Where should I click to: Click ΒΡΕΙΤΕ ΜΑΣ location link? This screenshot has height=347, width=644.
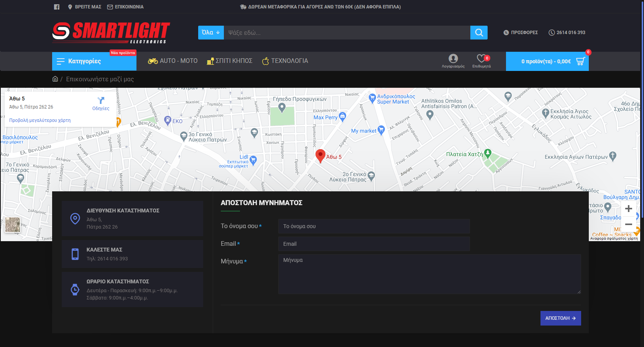(85, 7)
